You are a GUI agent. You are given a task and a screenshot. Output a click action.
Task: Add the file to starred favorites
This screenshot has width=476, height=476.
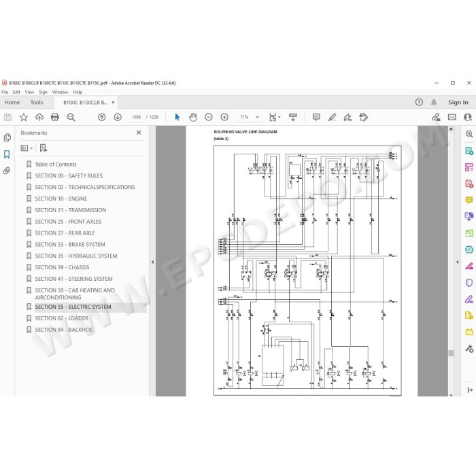[23, 117]
